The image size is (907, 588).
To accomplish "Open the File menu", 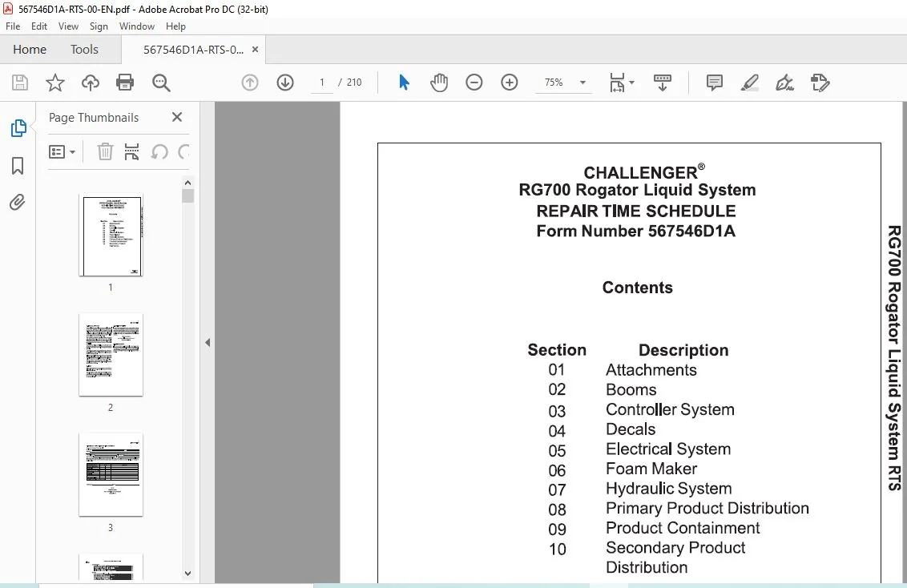I will (x=13, y=26).
